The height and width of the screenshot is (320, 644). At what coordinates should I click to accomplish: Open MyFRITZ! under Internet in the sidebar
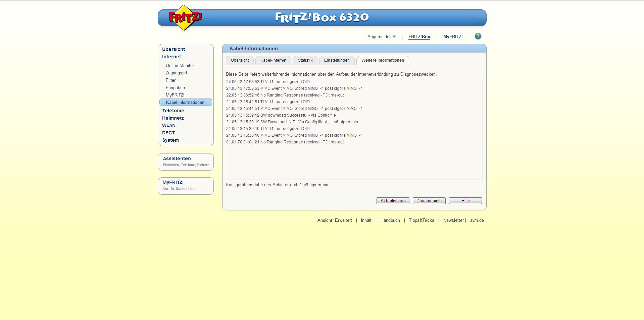pos(175,95)
